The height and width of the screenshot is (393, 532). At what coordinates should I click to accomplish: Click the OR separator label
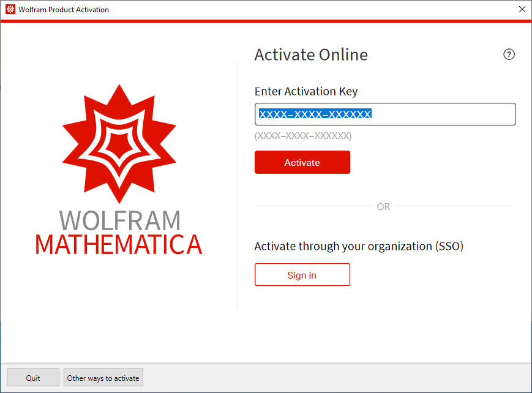pos(383,206)
